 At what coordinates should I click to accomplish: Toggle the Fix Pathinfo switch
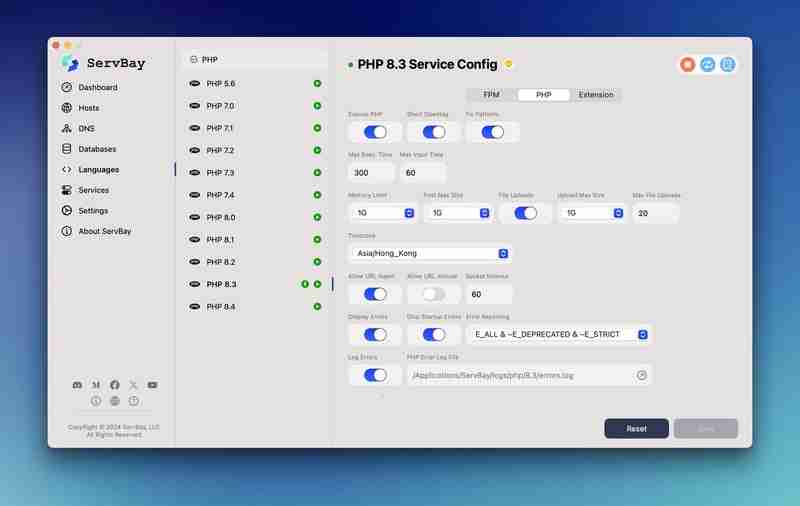(493, 132)
